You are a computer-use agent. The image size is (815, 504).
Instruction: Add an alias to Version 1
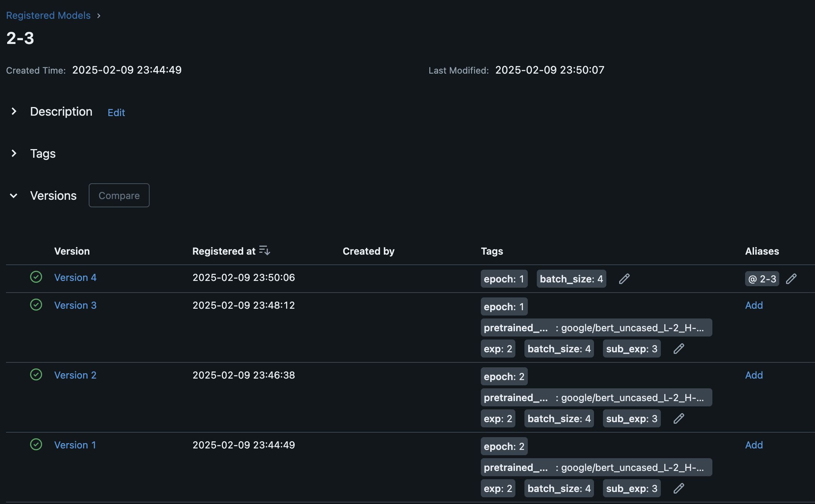point(754,445)
